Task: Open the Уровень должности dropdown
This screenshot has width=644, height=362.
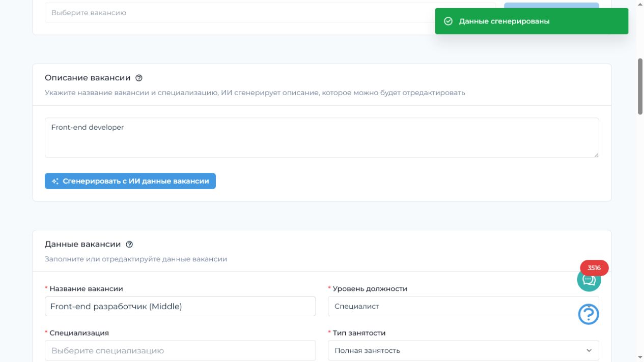Action: tap(463, 306)
